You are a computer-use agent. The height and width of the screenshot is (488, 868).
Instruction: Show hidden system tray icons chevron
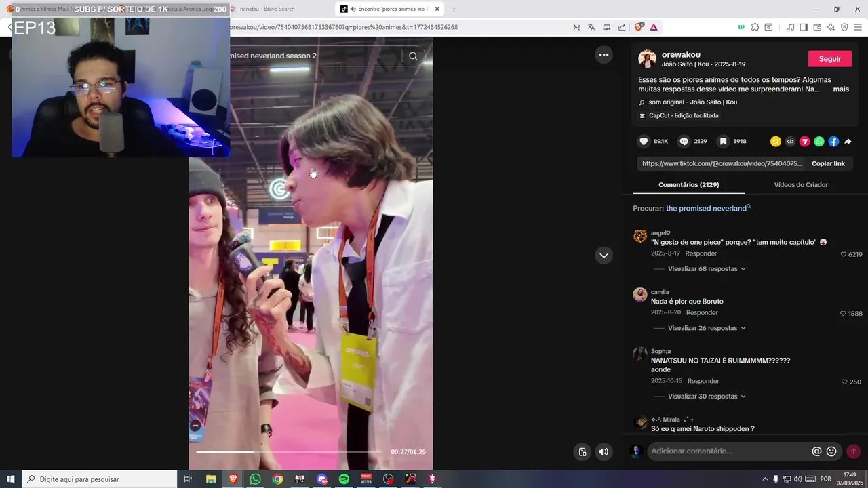[x=766, y=479]
